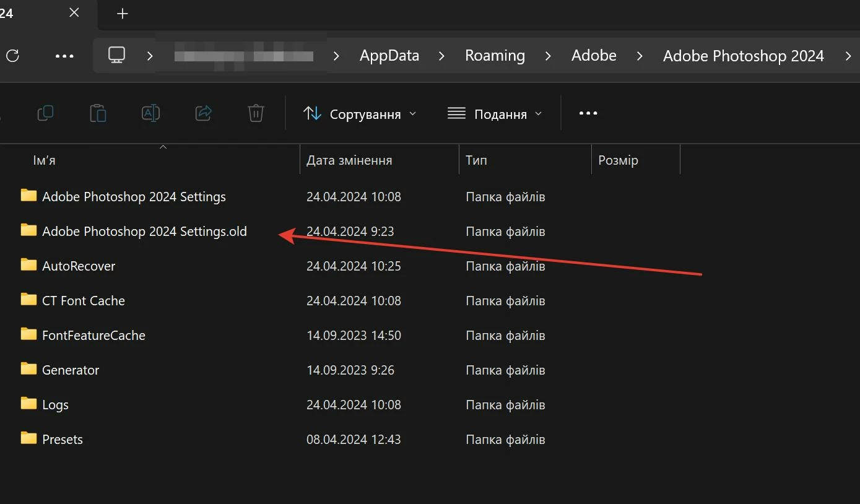Select the Generator folder
Viewport: 860px width, 504px height.
coord(71,370)
